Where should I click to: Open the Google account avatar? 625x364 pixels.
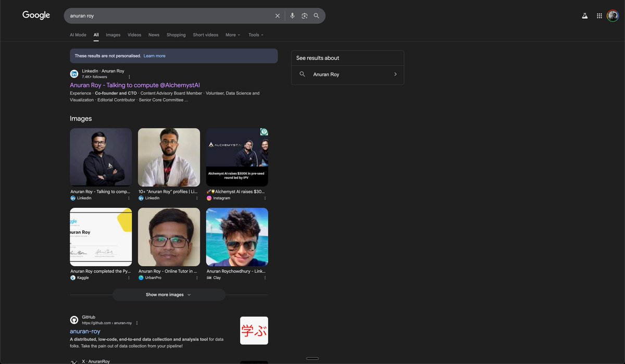click(612, 16)
